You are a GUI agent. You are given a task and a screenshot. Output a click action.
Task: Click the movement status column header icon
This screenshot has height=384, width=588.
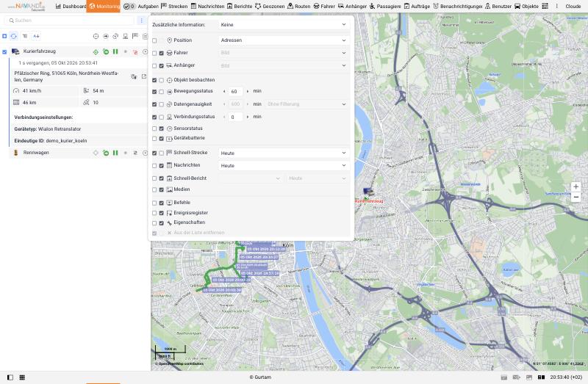(106, 36)
